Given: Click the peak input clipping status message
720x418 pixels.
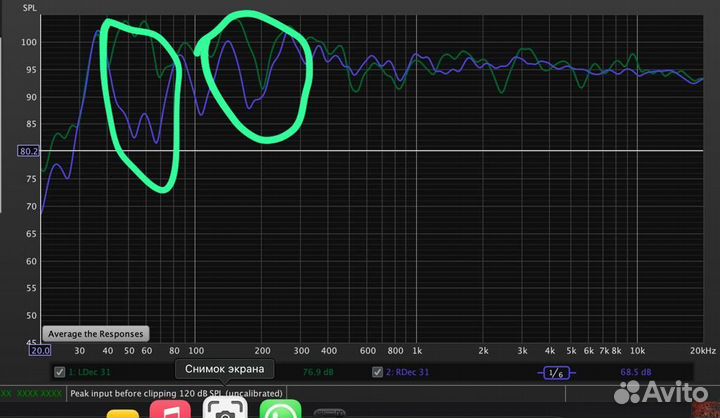Looking at the screenshot, I should [176, 393].
